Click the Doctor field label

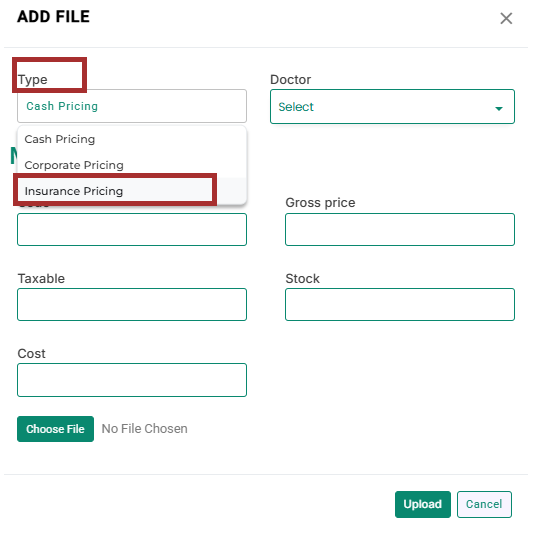(x=290, y=79)
